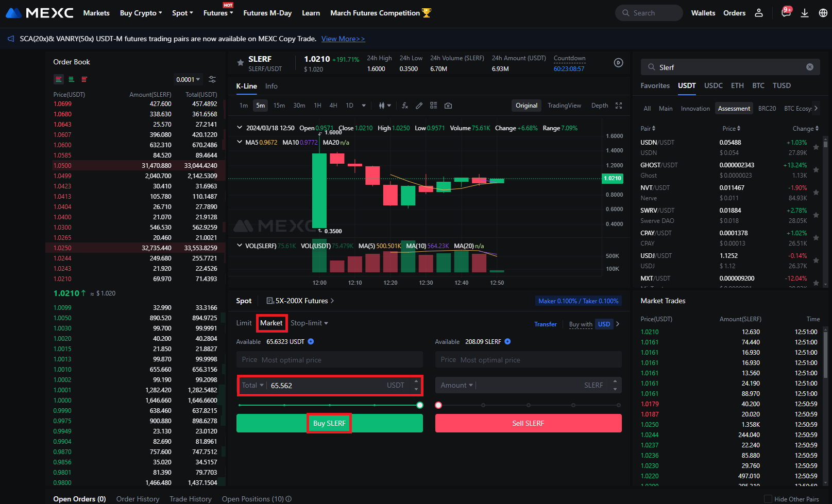Show both bids and asks order book view

tap(59, 79)
